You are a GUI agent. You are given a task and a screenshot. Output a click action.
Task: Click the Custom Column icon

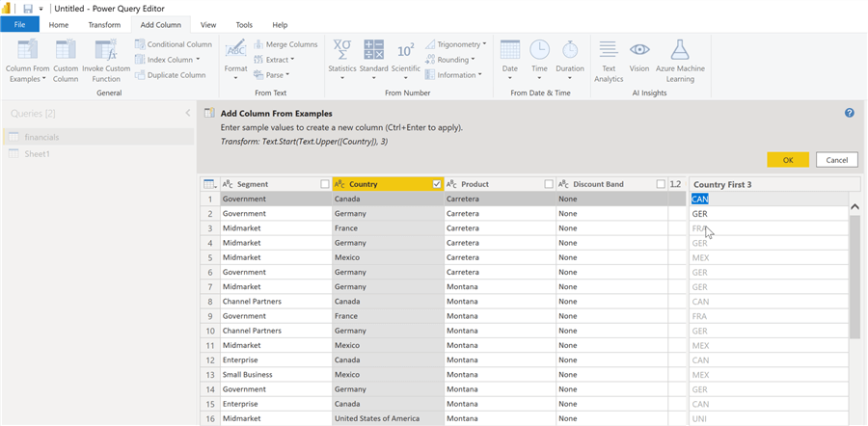(66, 51)
